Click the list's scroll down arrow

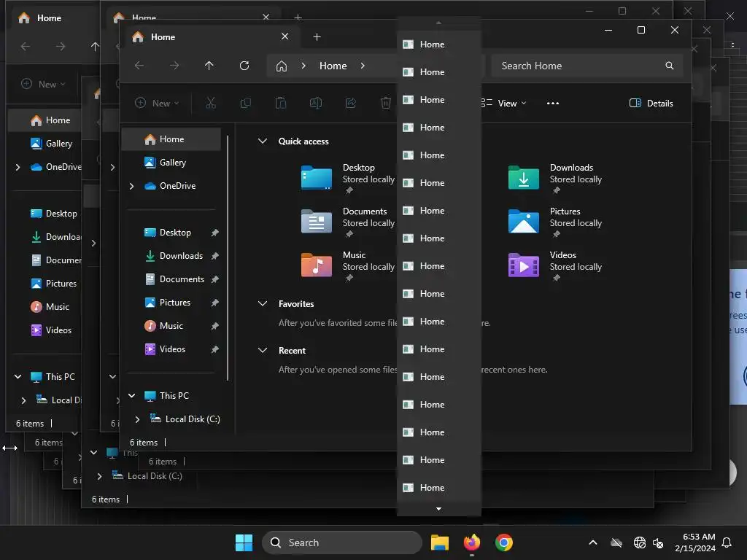tap(438, 508)
